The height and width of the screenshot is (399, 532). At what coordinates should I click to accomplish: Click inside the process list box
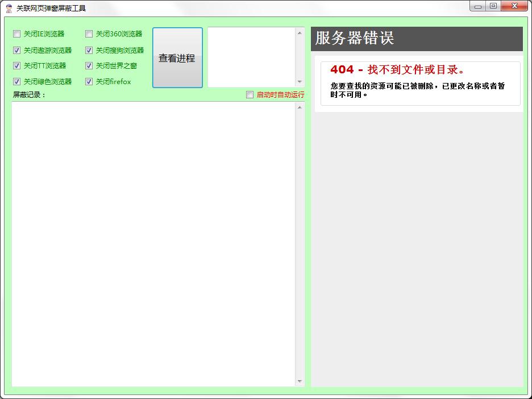[251, 57]
